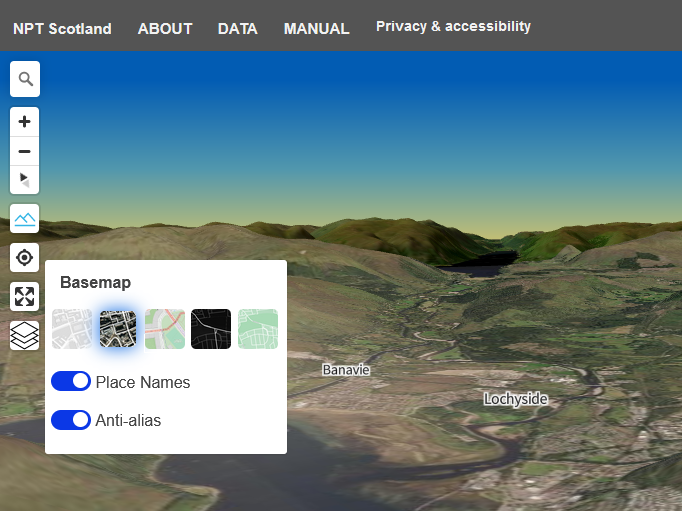Close the basemap panel via layers icon
The width and height of the screenshot is (682, 511).
(25, 335)
